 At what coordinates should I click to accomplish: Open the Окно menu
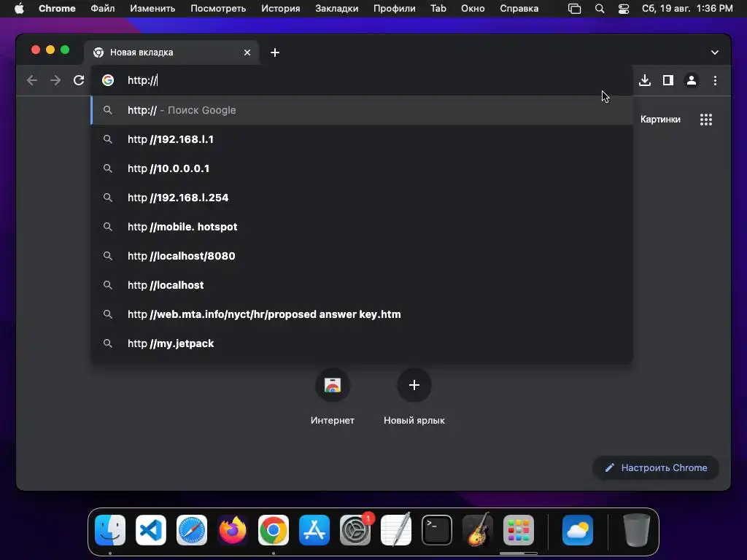point(473,9)
